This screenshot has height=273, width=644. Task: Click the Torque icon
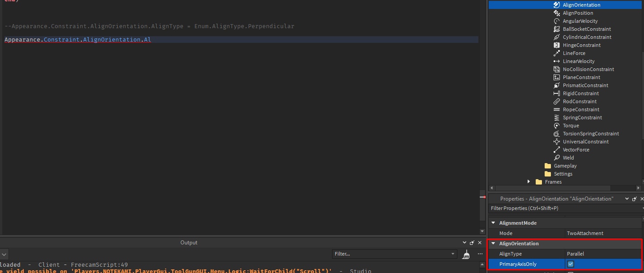[x=556, y=126]
